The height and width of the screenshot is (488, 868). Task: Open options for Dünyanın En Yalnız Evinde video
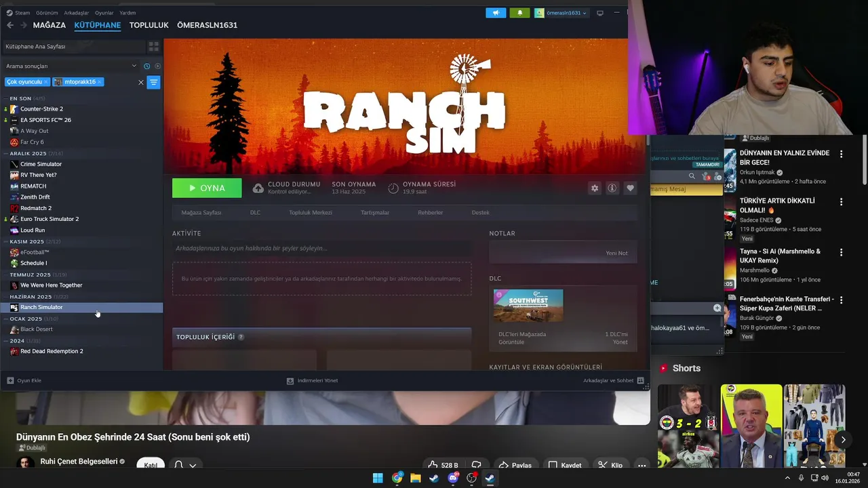pyautogui.click(x=841, y=155)
